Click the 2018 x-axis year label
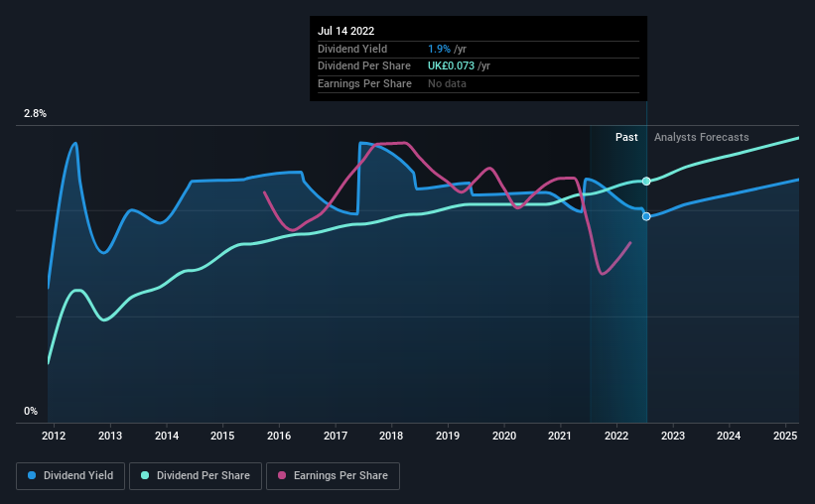 point(391,436)
